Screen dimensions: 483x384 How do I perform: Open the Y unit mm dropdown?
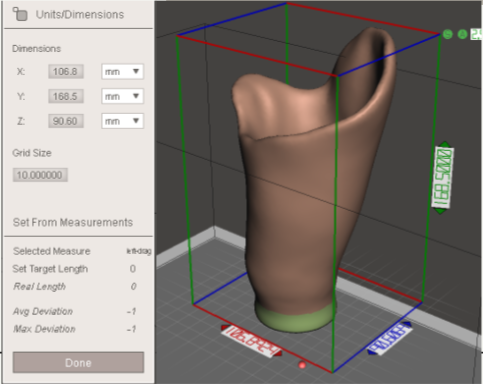click(x=122, y=96)
